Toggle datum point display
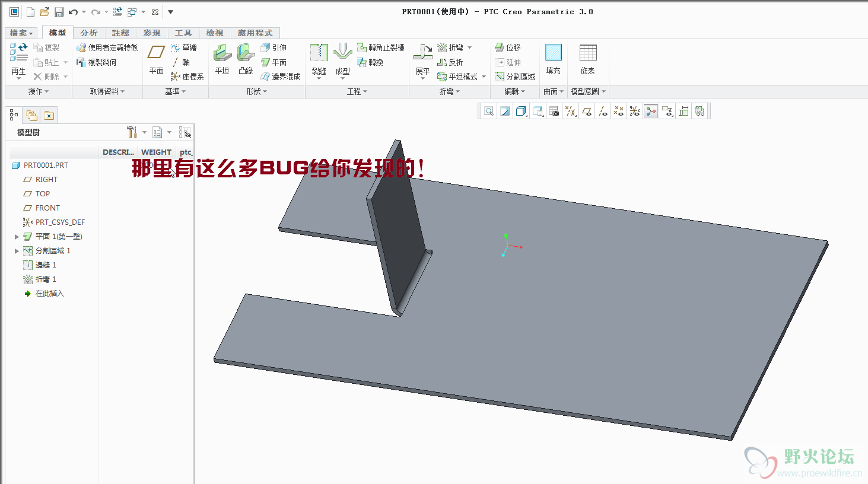The width and height of the screenshot is (868, 484). (619, 111)
